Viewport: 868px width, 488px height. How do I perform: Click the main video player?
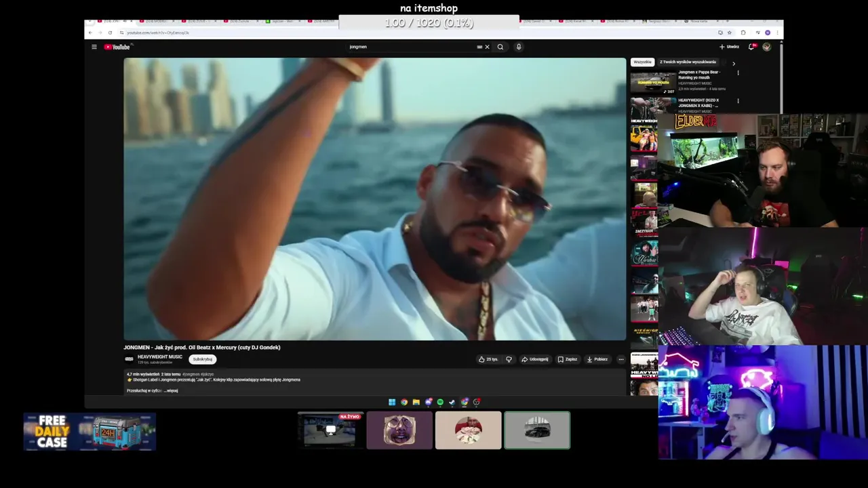coord(374,199)
